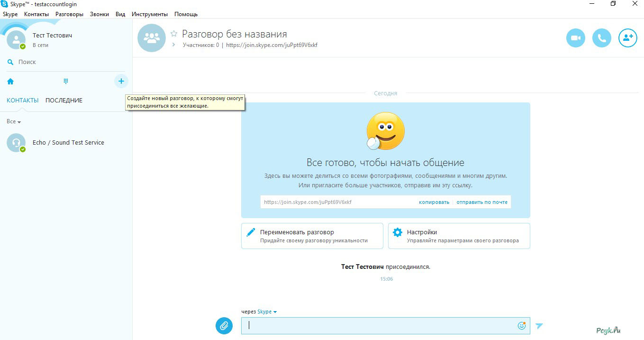Mark the conversation as favorite with the star
The width and height of the screenshot is (644, 340).
tap(174, 34)
